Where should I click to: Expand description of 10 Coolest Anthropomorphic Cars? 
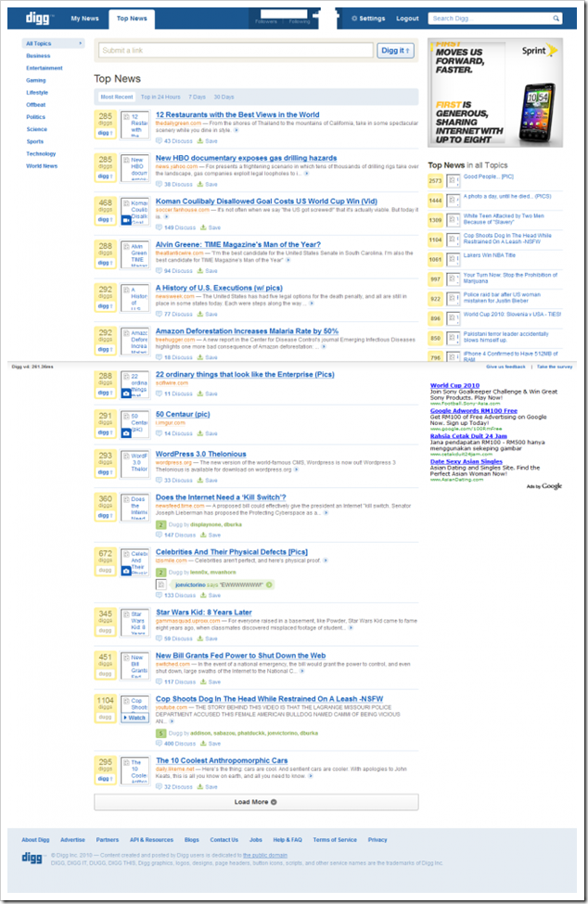click(311, 776)
